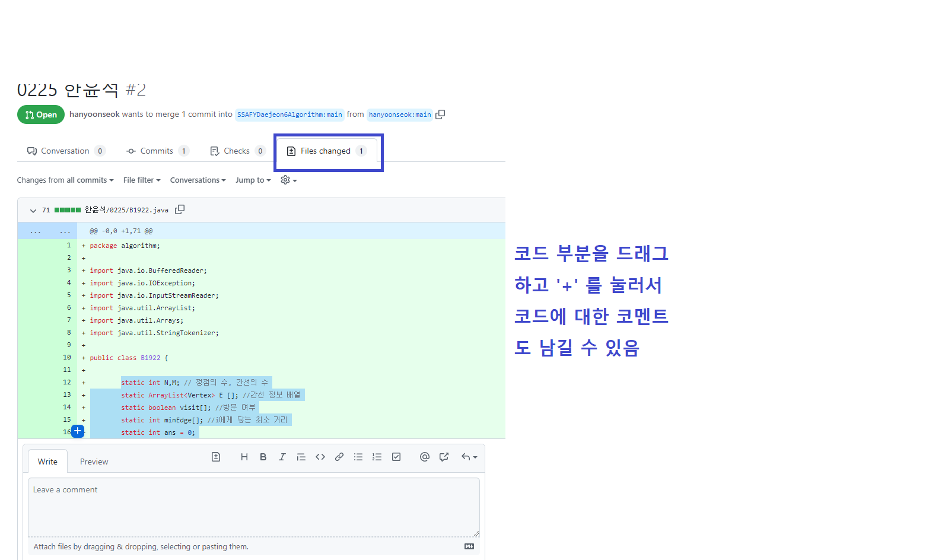
Task: Open File filter dropdown
Action: (x=142, y=180)
